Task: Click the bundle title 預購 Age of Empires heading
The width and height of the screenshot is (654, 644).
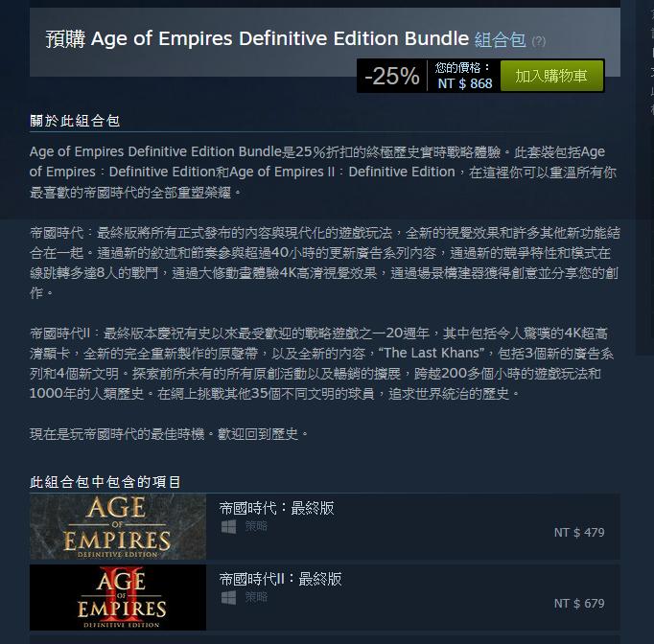Action: 257,38
